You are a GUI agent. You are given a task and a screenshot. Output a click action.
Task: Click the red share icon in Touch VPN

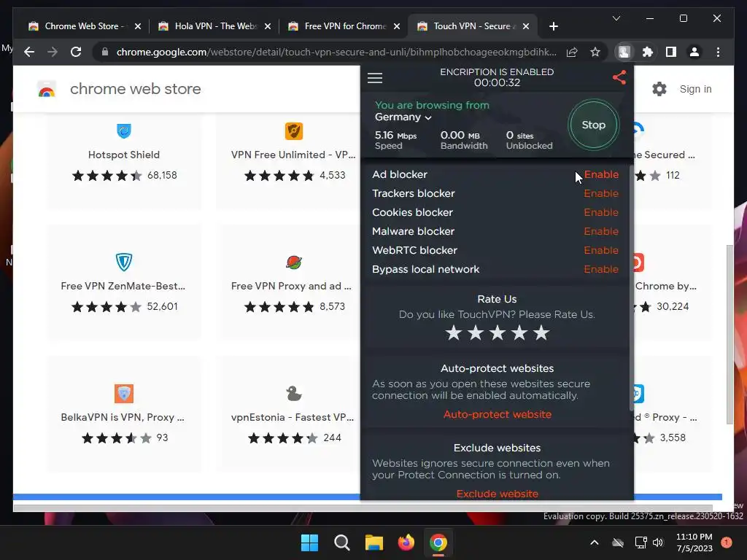(619, 77)
